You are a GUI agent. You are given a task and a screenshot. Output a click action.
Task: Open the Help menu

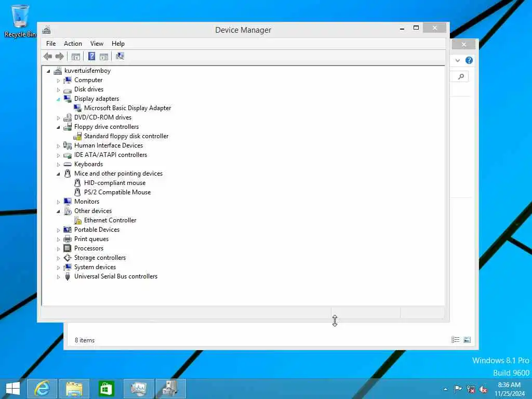118,44
